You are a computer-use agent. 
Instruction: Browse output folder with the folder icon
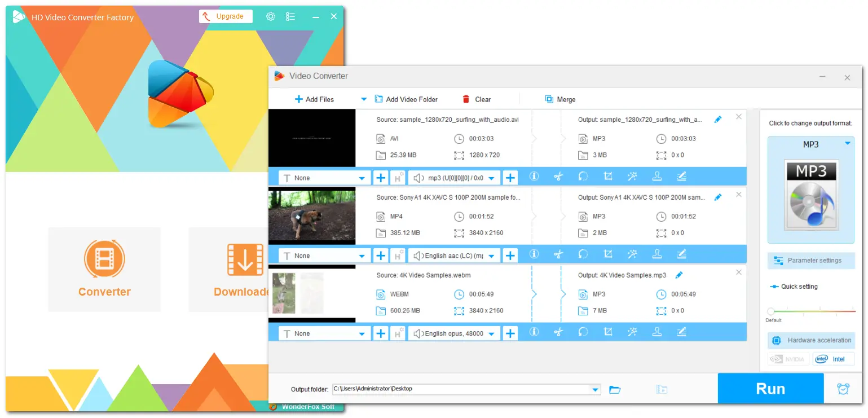coord(615,389)
